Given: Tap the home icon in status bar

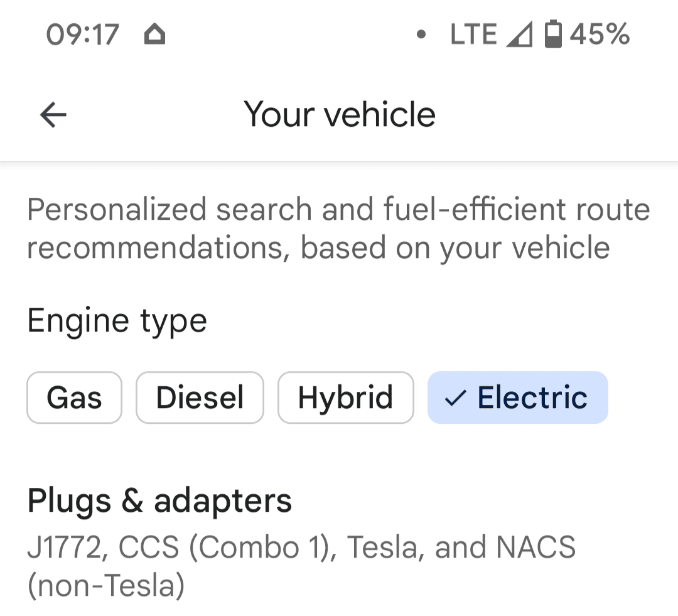Looking at the screenshot, I should click(x=154, y=35).
